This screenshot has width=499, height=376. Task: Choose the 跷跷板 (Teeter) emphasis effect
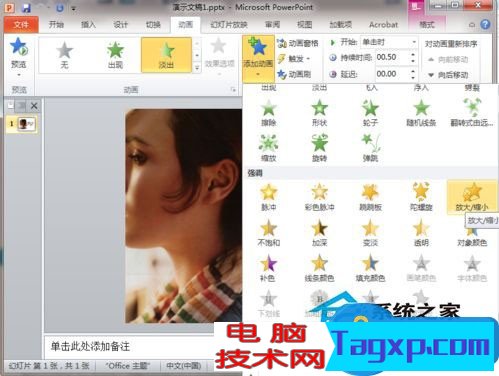(370, 197)
